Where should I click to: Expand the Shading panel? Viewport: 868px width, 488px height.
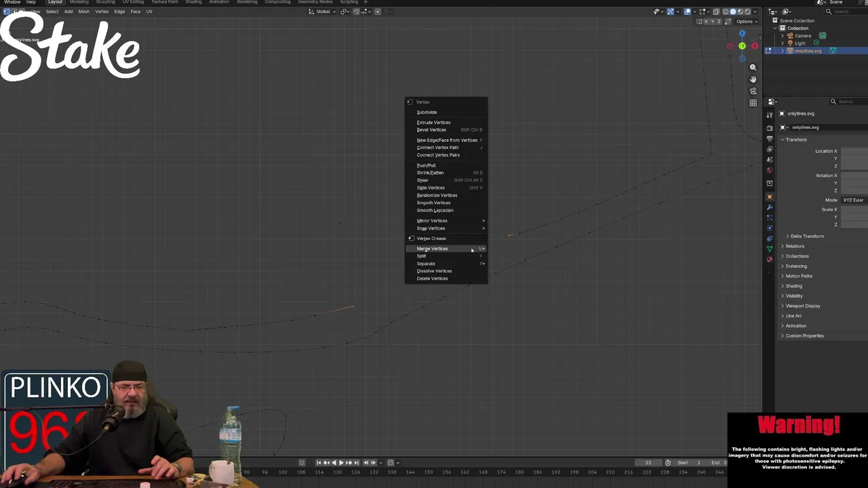click(x=793, y=286)
